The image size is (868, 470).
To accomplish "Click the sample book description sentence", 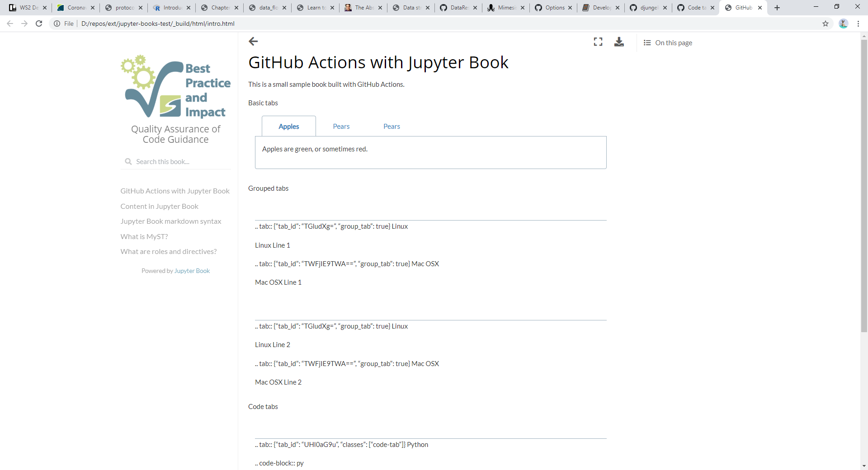I will click(x=326, y=85).
